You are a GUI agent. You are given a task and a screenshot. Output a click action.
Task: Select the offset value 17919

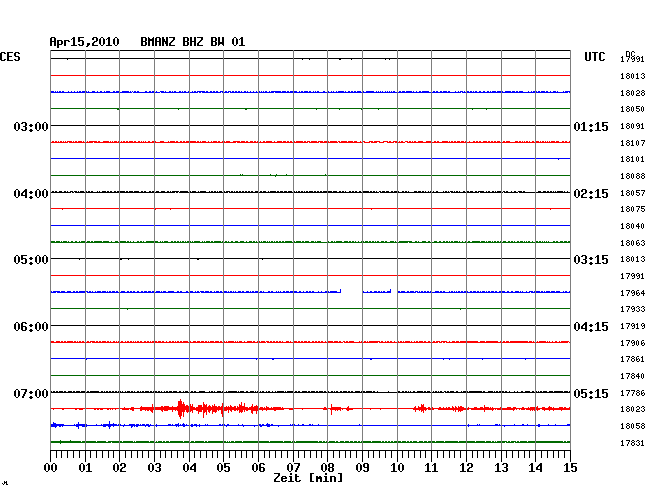click(633, 326)
